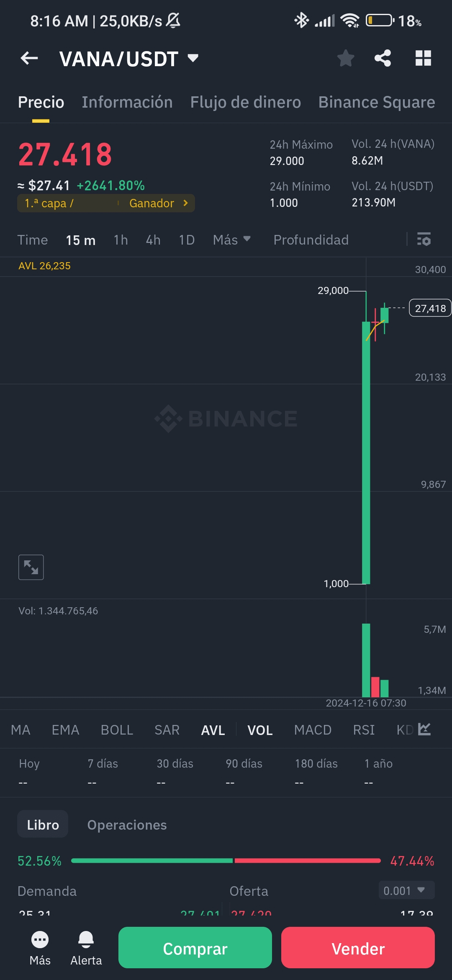The image size is (452, 980).
Task: Tap the back arrow icon
Action: coord(29,58)
